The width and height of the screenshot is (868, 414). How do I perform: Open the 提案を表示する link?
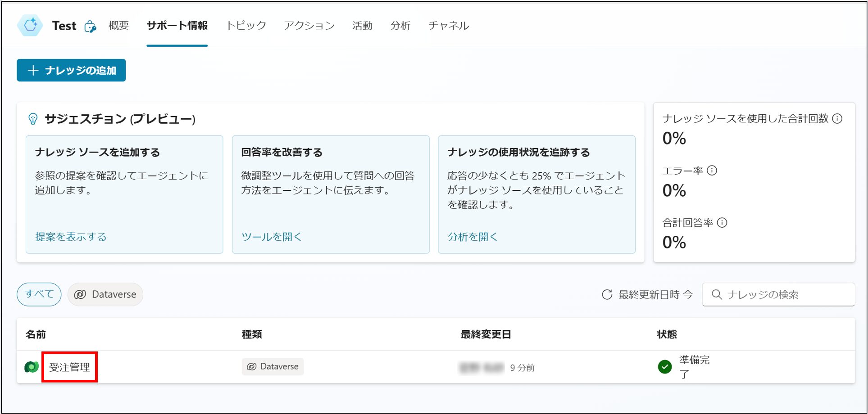[70, 236]
